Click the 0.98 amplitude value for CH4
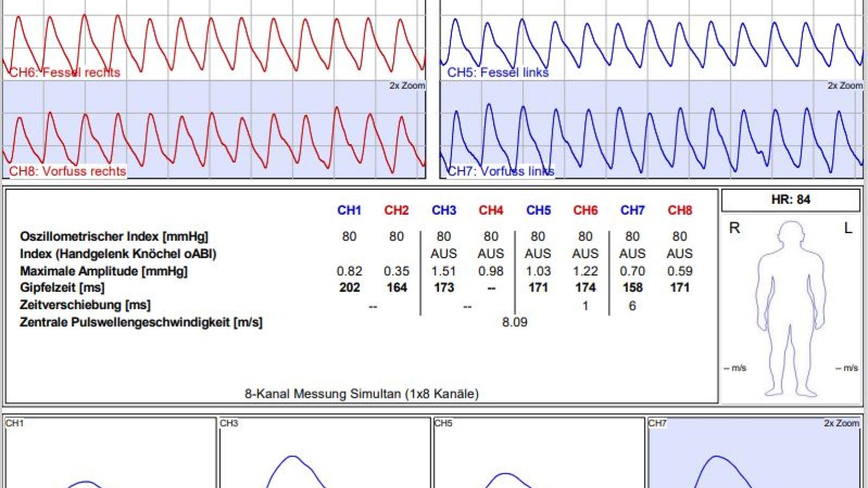This screenshot has width=868, height=488. click(491, 271)
